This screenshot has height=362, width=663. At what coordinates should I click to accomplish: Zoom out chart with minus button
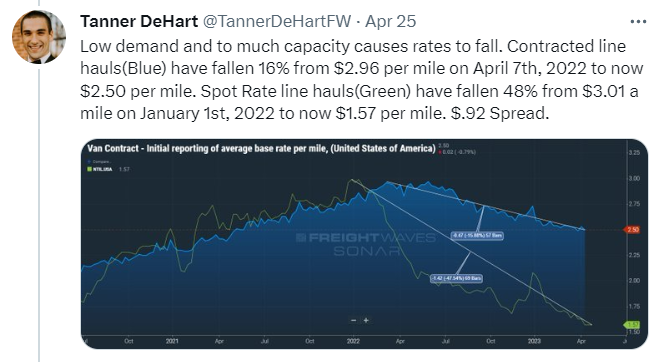[353, 321]
